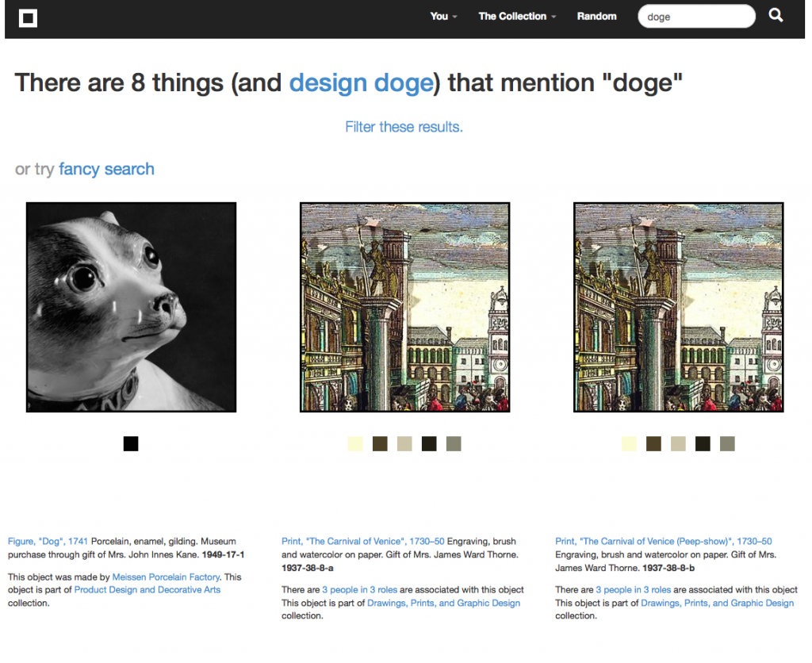
Task: Pick pale cream swatch under Peep-show print
Action: (629, 444)
